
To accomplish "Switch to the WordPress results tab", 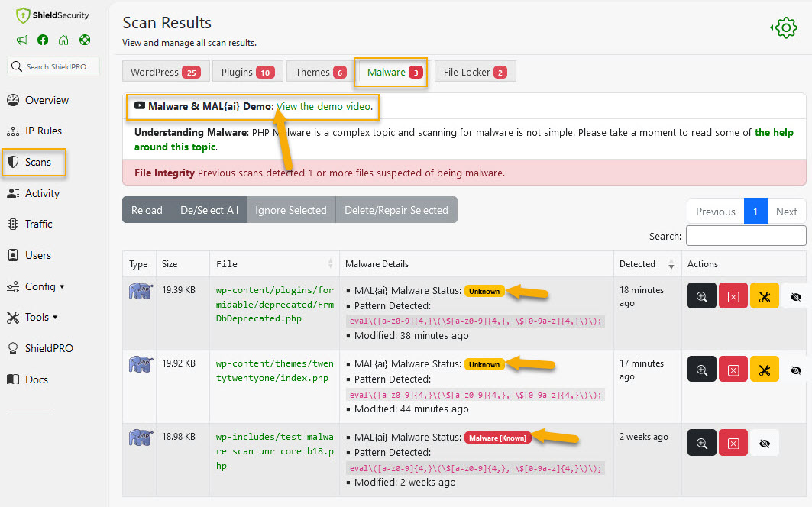I will coord(166,72).
